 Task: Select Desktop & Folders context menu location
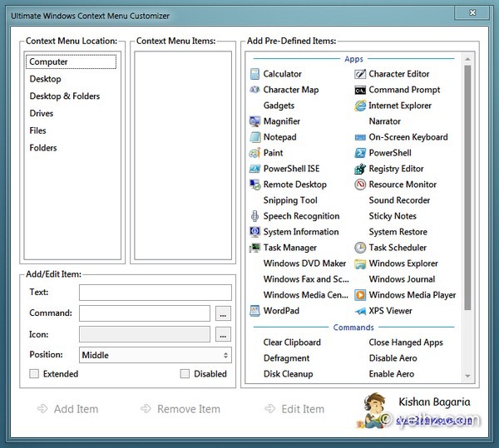(x=65, y=96)
